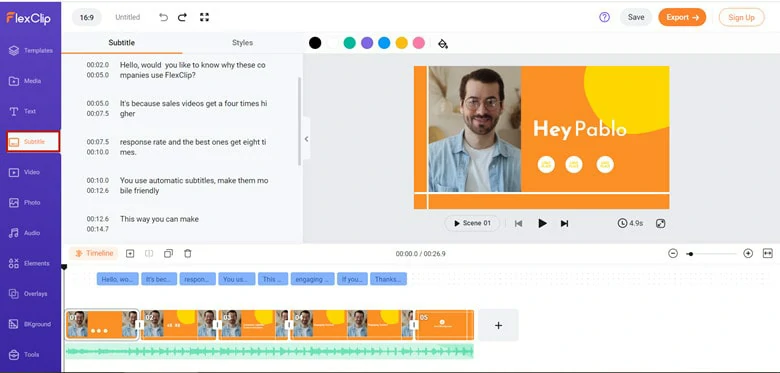Skip to previous scene
Screen dimensions: 780x373
(518, 223)
